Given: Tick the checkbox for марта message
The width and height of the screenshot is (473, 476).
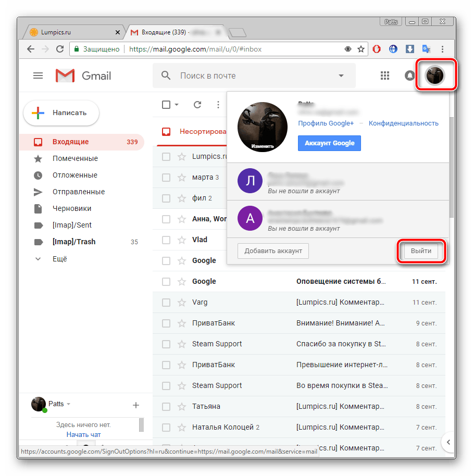Looking at the screenshot, I should pyautogui.click(x=166, y=177).
